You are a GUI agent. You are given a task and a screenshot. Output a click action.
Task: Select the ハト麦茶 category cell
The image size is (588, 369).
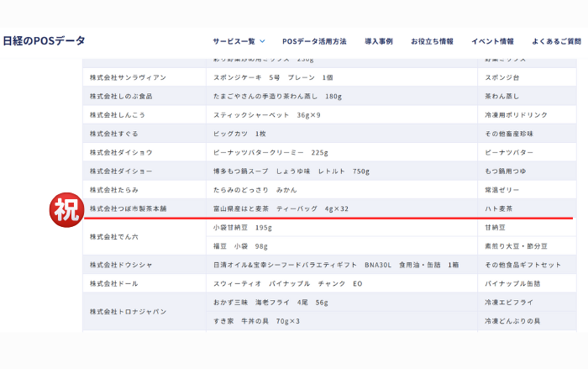527,208
